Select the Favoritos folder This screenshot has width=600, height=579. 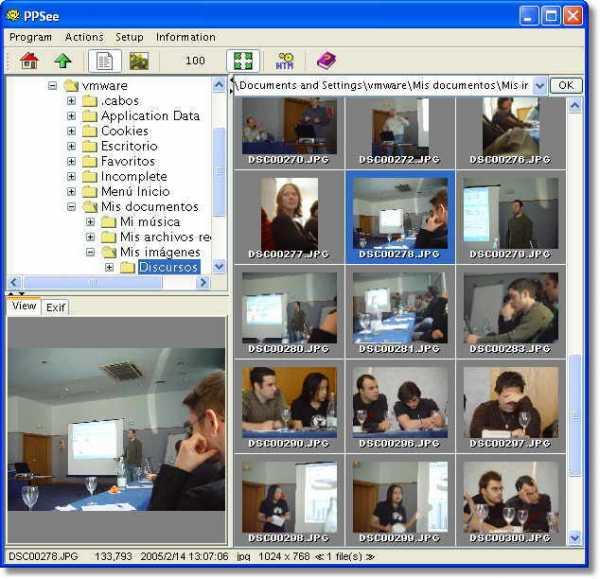pyautogui.click(x=128, y=161)
